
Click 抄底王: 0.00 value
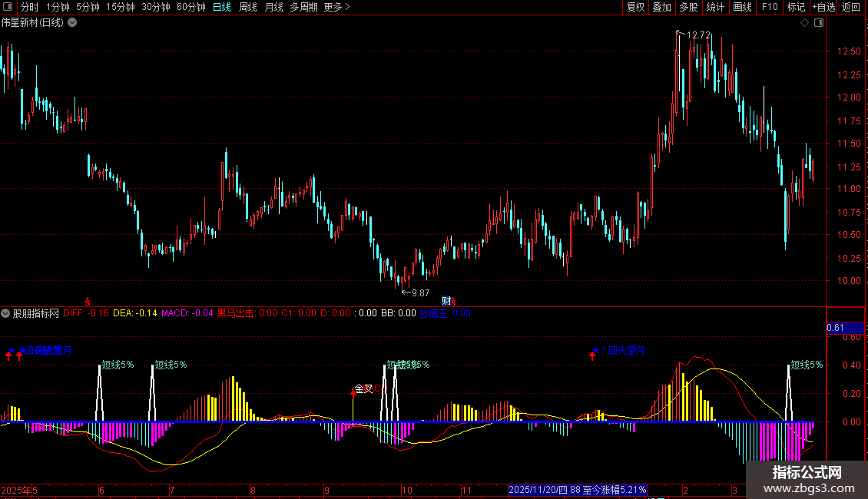446,313
